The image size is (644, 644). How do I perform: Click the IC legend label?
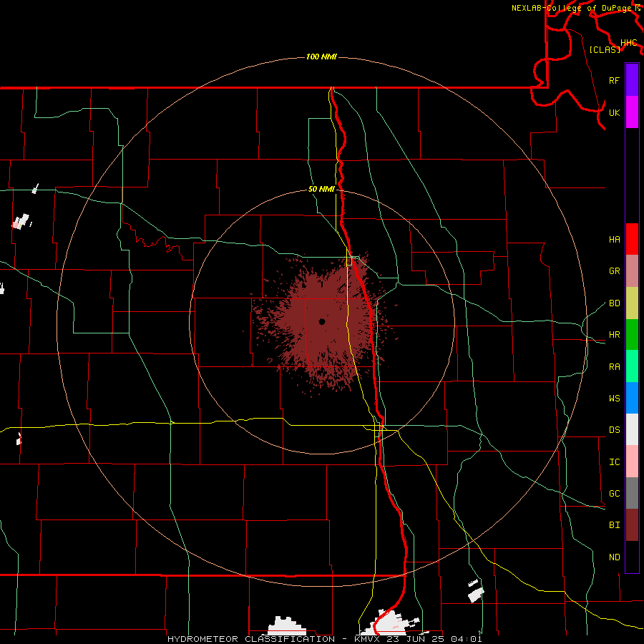coord(614,462)
